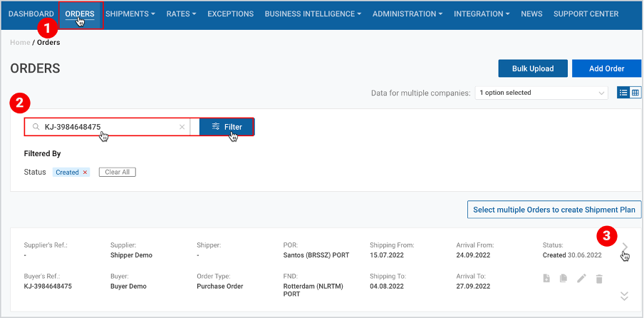This screenshot has width=644, height=318.
Task: Click the Bulk Upload button
Action: click(x=533, y=68)
